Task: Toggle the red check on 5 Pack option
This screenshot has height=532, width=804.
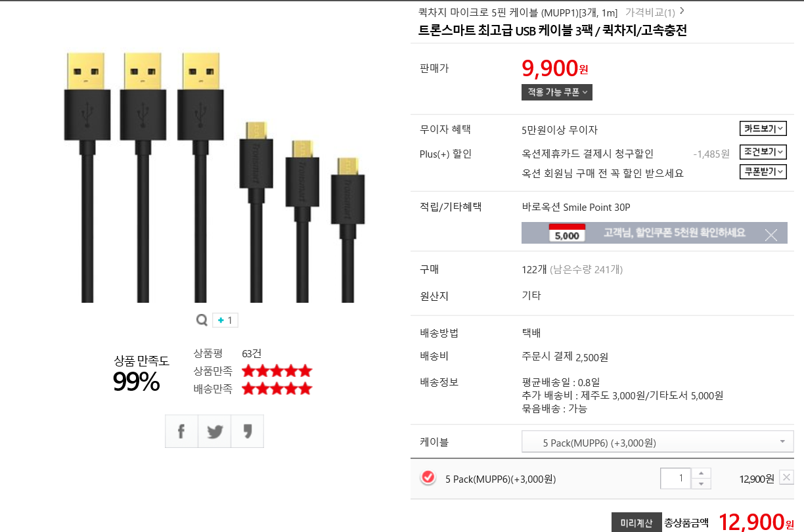Action: (x=428, y=478)
